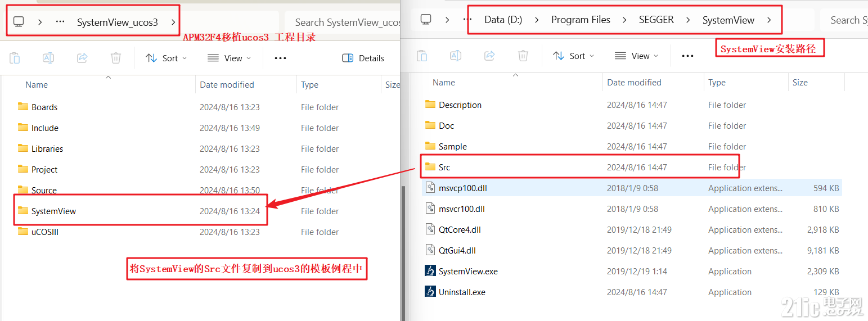
Task: Sort by Type column in the left window
Action: 309,84
